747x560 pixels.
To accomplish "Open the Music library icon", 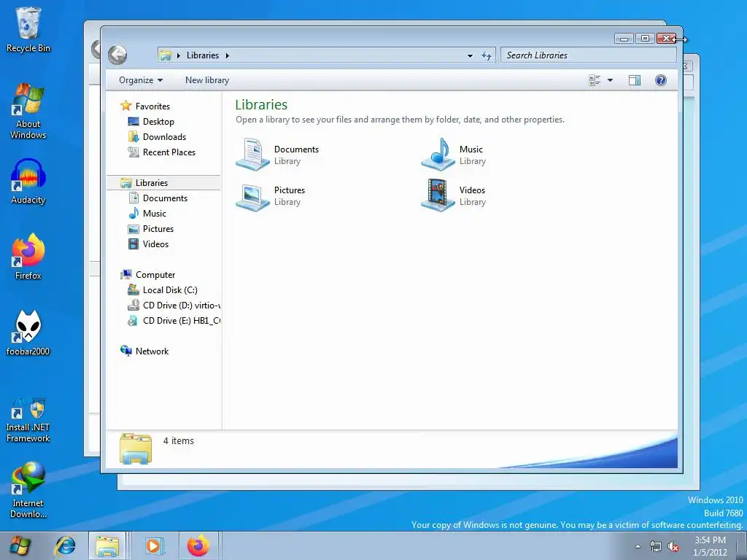I will pos(438,155).
